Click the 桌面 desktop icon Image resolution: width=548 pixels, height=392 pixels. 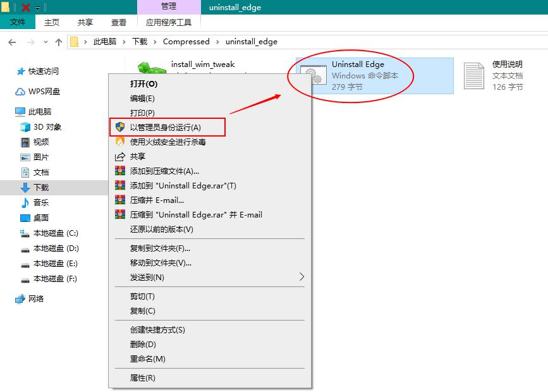click(x=25, y=218)
